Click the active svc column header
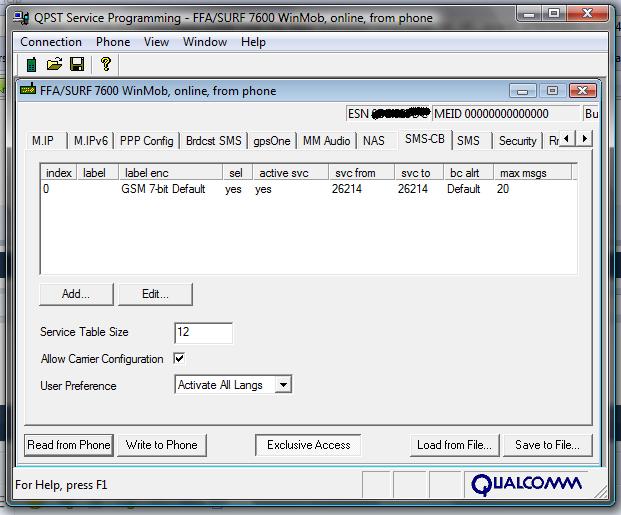 [290, 173]
